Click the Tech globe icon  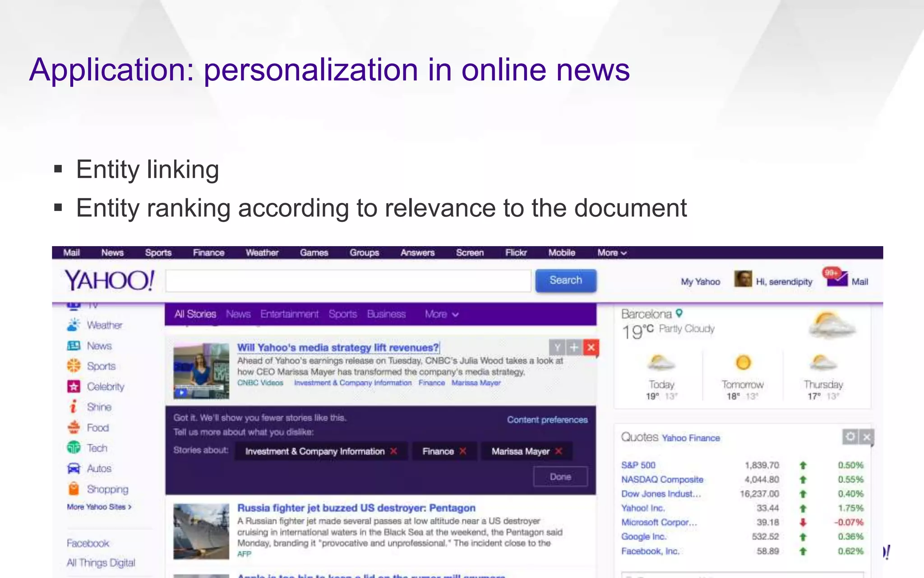click(x=74, y=447)
